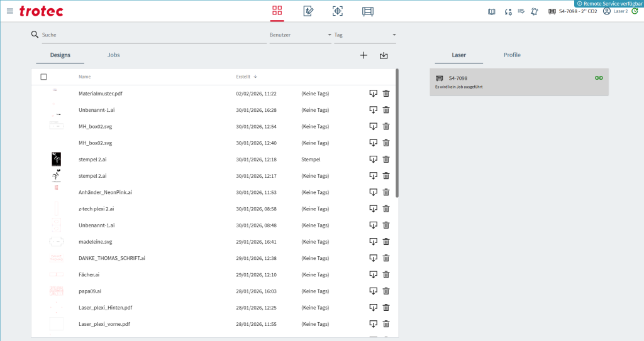The height and width of the screenshot is (341, 644).
Task: Click in the Suche search field
Action: (x=151, y=35)
